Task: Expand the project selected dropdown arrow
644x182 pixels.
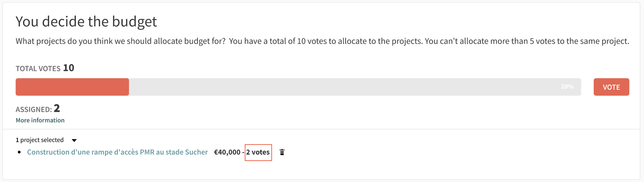Action: (x=74, y=140)
